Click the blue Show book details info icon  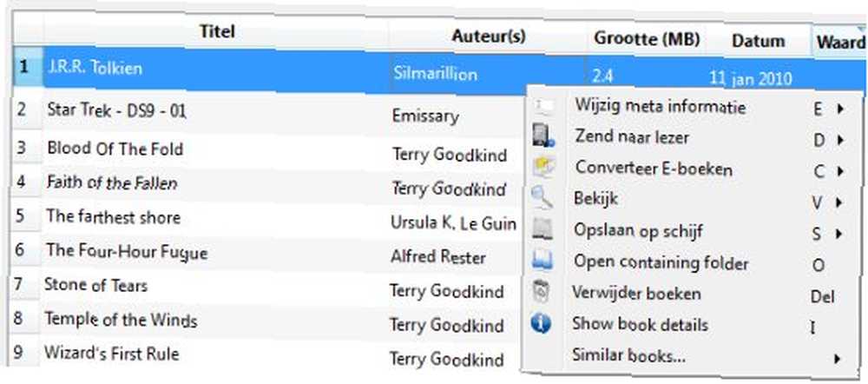click(541, 323)
